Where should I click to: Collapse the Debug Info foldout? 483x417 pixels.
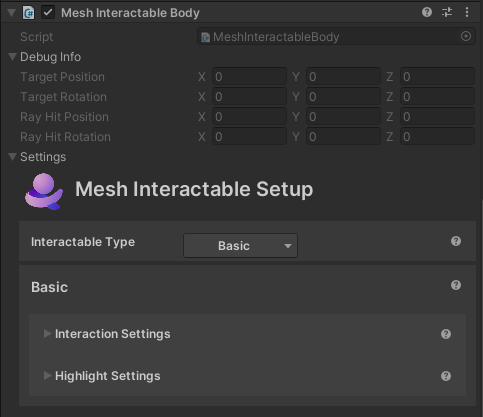pyautogui.click(x=12, y=57)
